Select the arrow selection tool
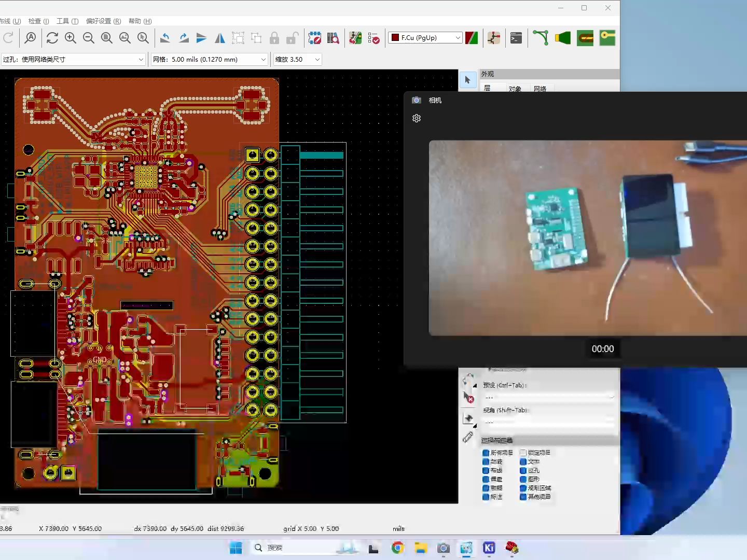747x560 pixels. point(467,80)
